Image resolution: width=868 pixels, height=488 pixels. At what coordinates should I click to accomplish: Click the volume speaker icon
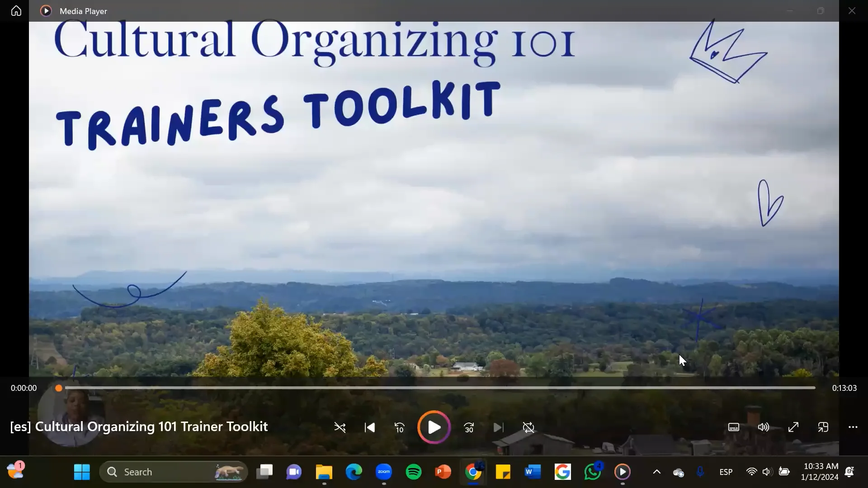pyautogui.click(x=763, y=427)
